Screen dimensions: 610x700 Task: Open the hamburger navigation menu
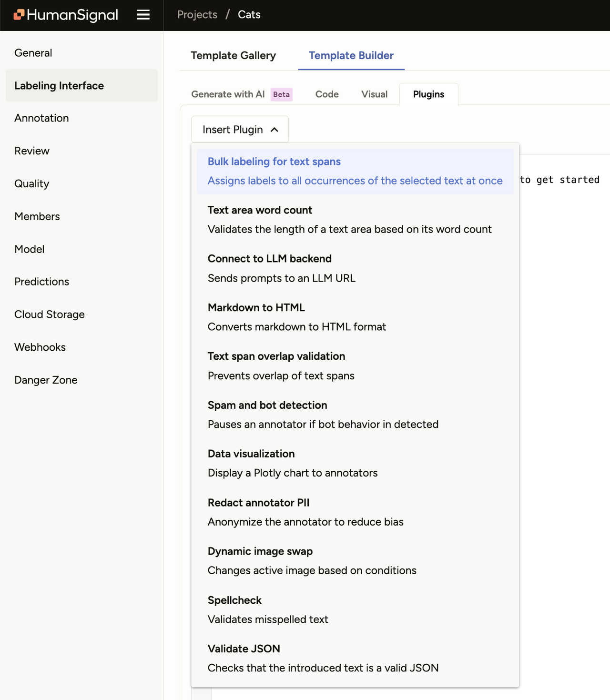142,14
